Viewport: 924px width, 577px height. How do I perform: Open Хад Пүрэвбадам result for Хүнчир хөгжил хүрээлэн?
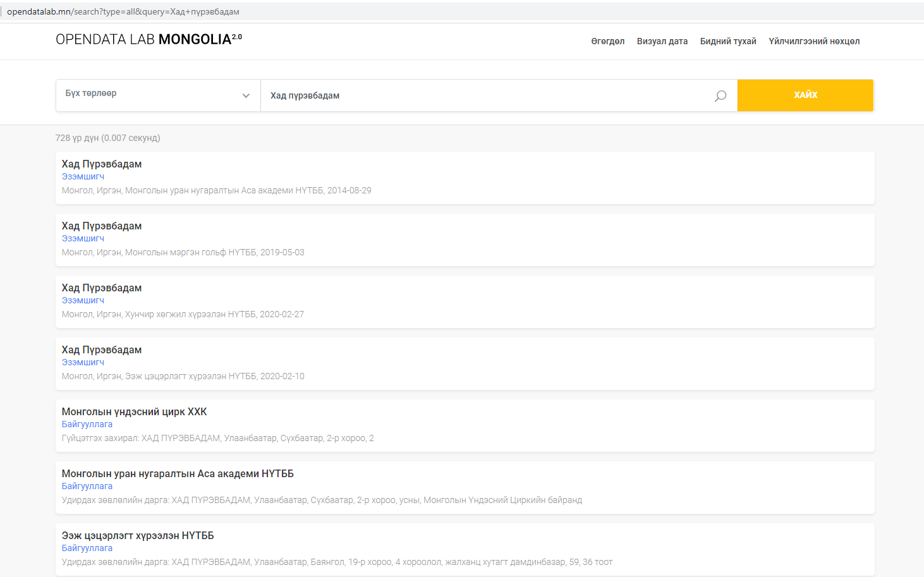click(x=102, y=288)
